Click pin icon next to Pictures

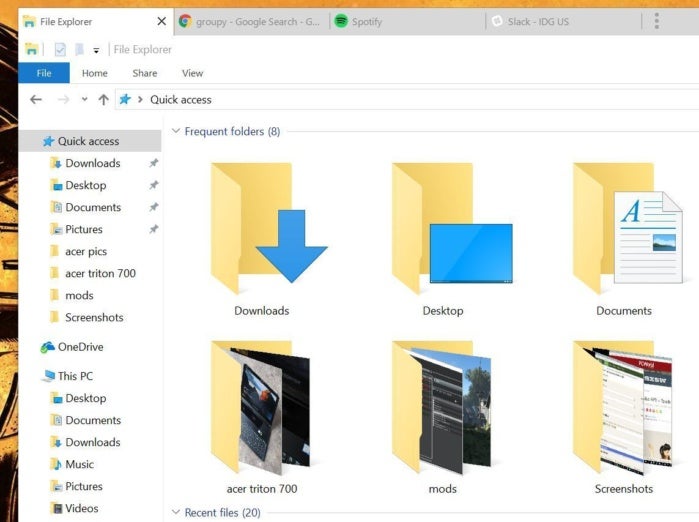tap(154, 229)
